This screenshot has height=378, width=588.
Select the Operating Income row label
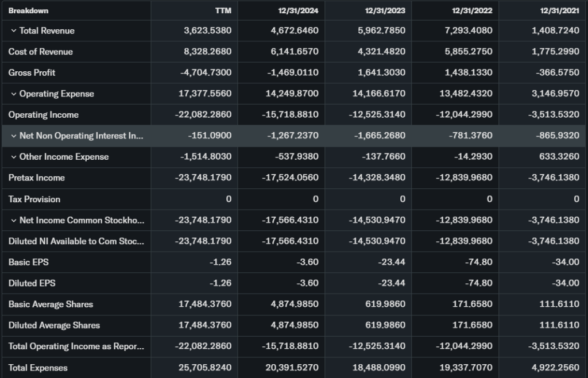tap(43, 115)
